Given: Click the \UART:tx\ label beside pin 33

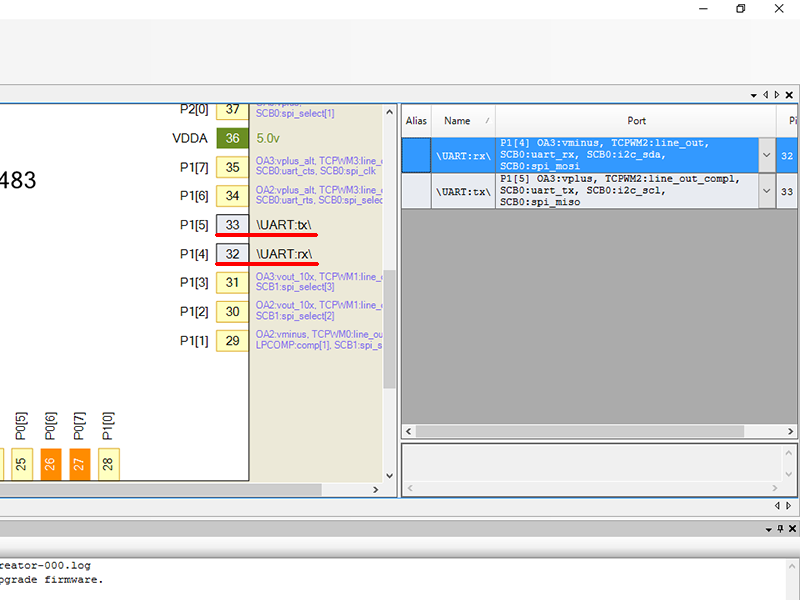Looking at the screenshot, I should pos(284,225).
